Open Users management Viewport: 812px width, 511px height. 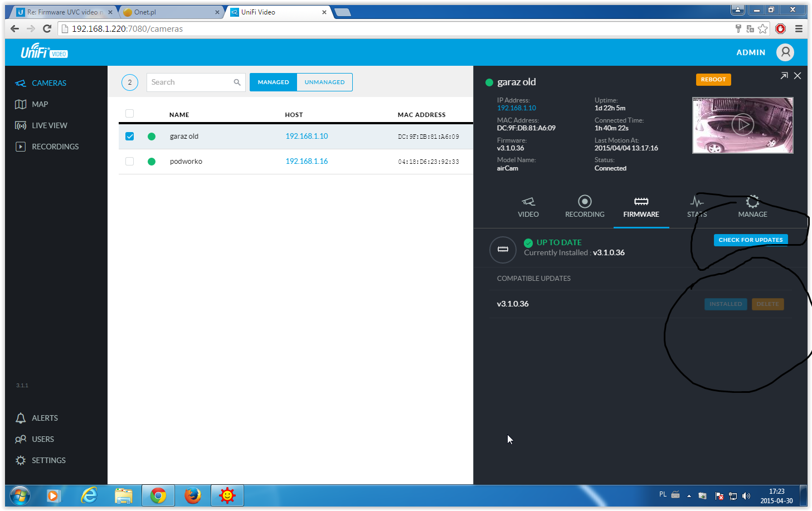[x=35, y=439]
